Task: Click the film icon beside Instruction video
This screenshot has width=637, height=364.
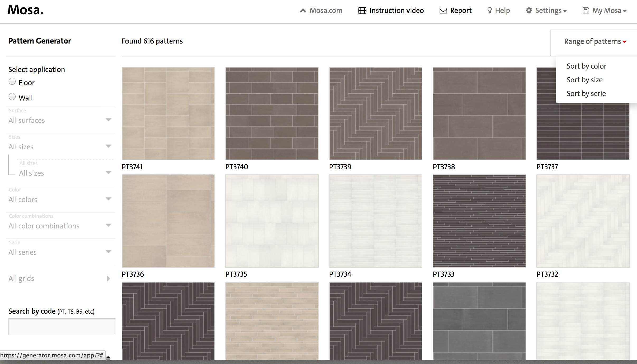Action: point(362,11)
